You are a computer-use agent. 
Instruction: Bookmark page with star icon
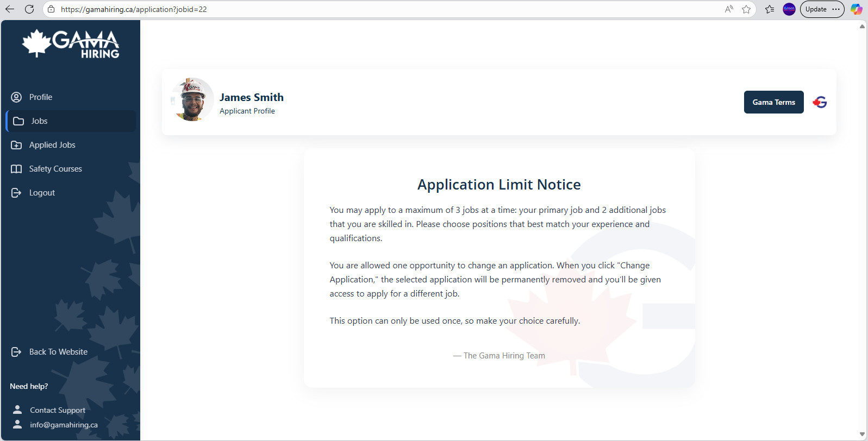[x=746, y=9]
